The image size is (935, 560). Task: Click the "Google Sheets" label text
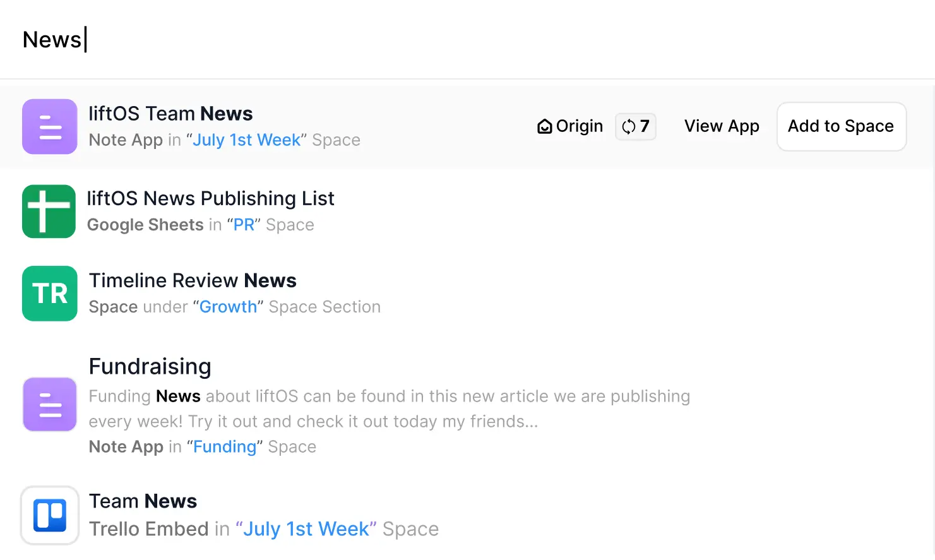pyautogui.click(x=145, y=225)
